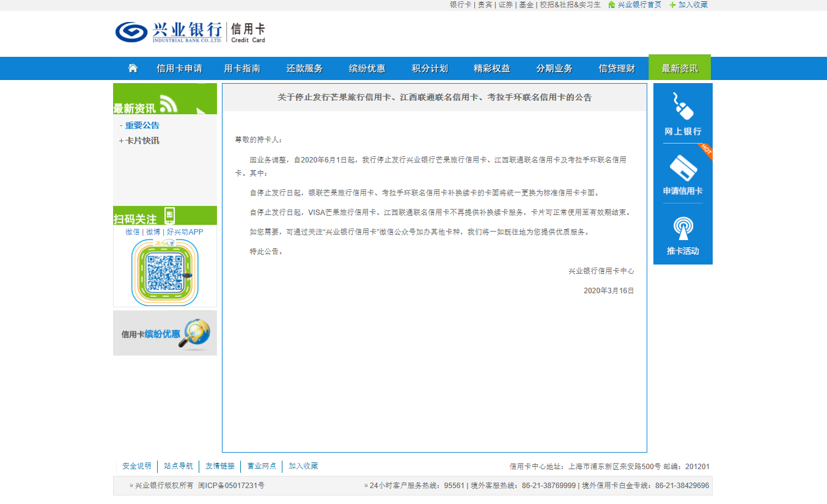
Task: Click footer 加入收藏 link
Action: [x=303, y=466]
